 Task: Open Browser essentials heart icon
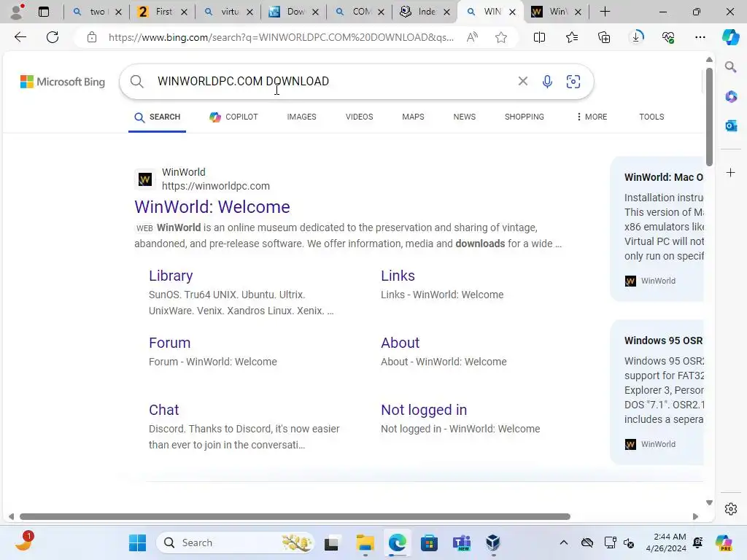click(x=668, y=37)
